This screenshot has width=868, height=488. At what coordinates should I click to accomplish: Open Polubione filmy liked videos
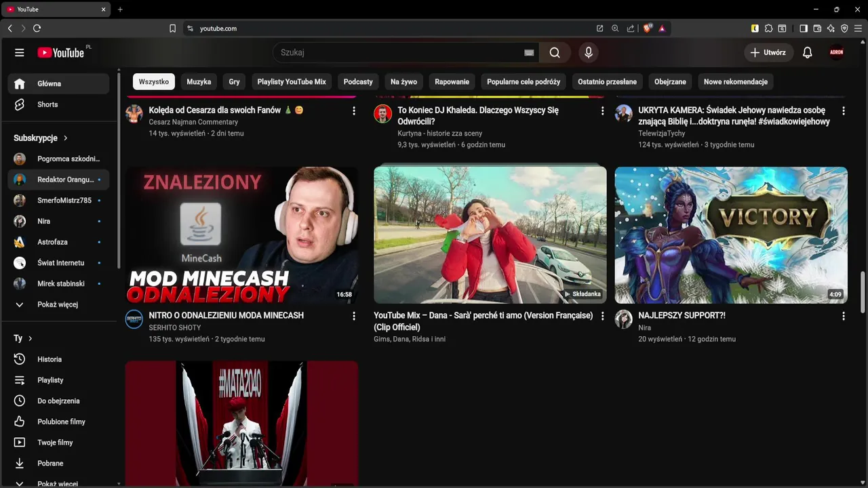click(58, 422)
